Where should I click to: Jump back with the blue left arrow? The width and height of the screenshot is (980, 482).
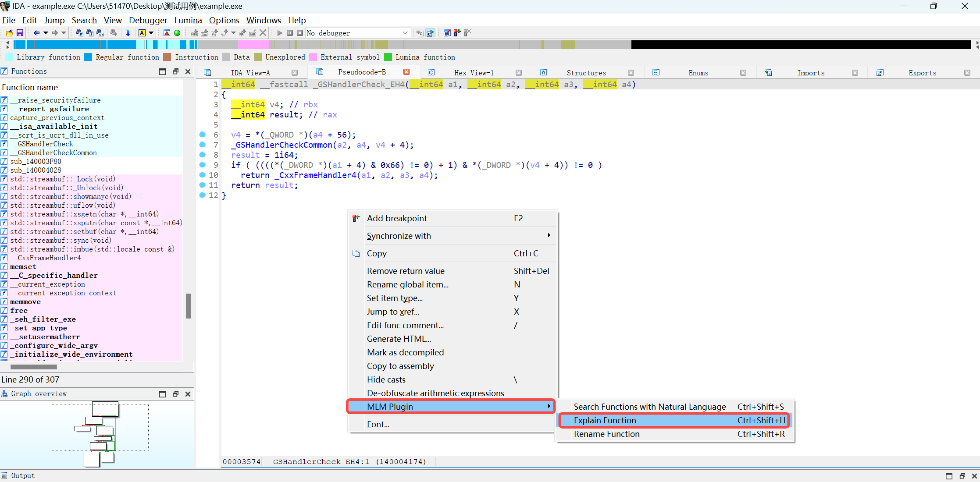(36, 33)
